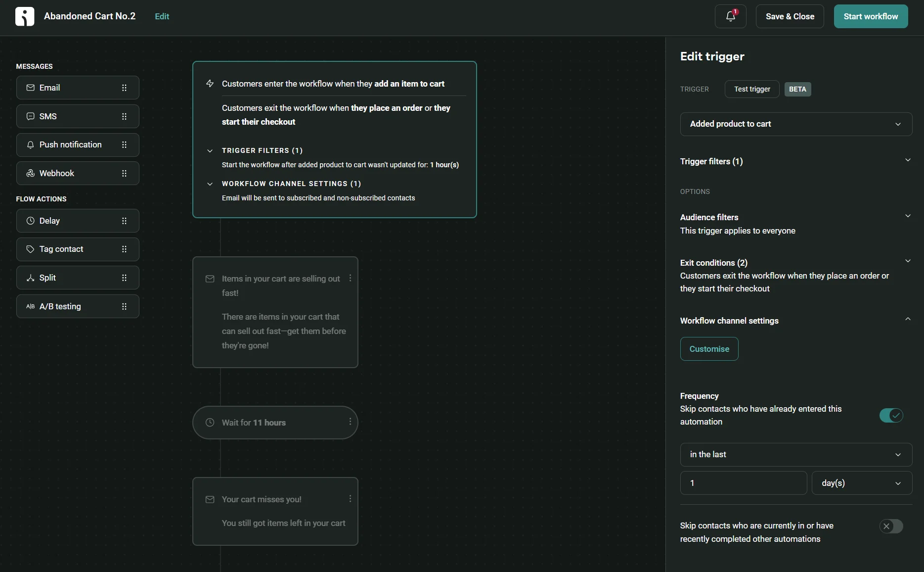Open options menu on 'Items in your cart' email

tap(350, 278)
